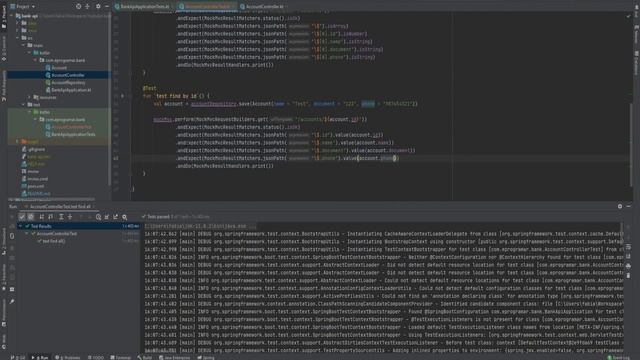Open Run panel gear settings

[x=620, y=207]
